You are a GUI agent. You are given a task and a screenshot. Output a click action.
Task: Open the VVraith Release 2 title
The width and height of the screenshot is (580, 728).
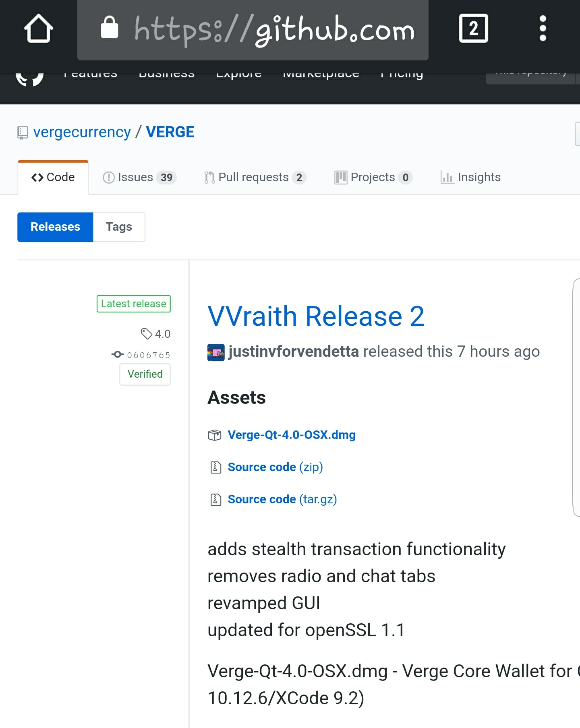coord(316,316)
